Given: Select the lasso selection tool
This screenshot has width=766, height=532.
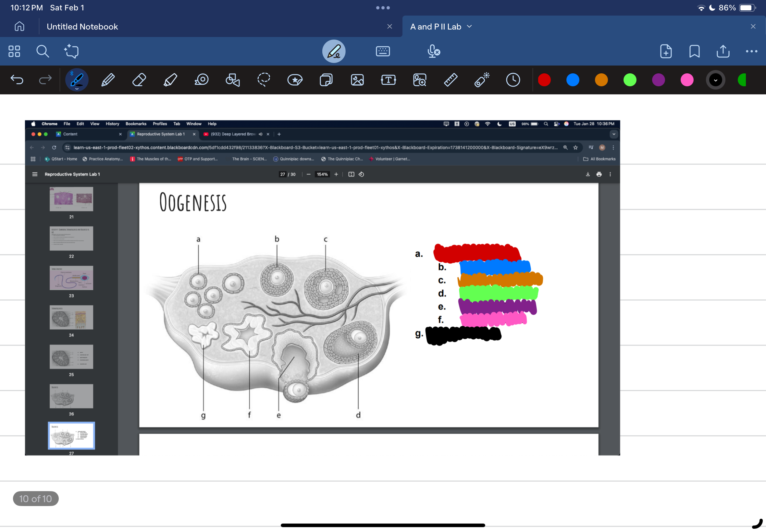Looking at the screenshot, I should point(263,80).
